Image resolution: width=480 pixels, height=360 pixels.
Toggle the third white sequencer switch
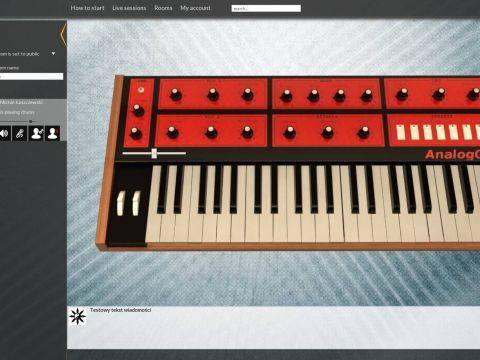click(x=428, y=132)
